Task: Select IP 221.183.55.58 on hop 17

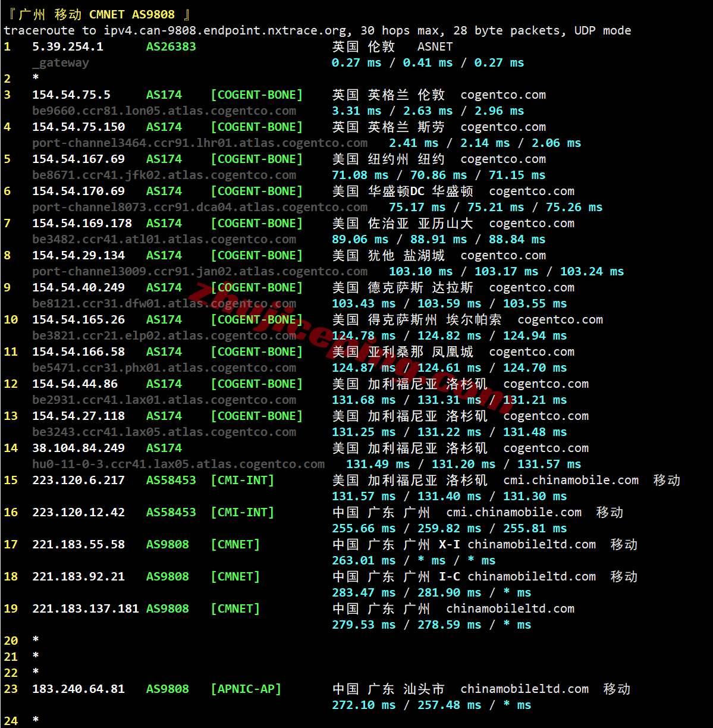Action: pos(78,544)
